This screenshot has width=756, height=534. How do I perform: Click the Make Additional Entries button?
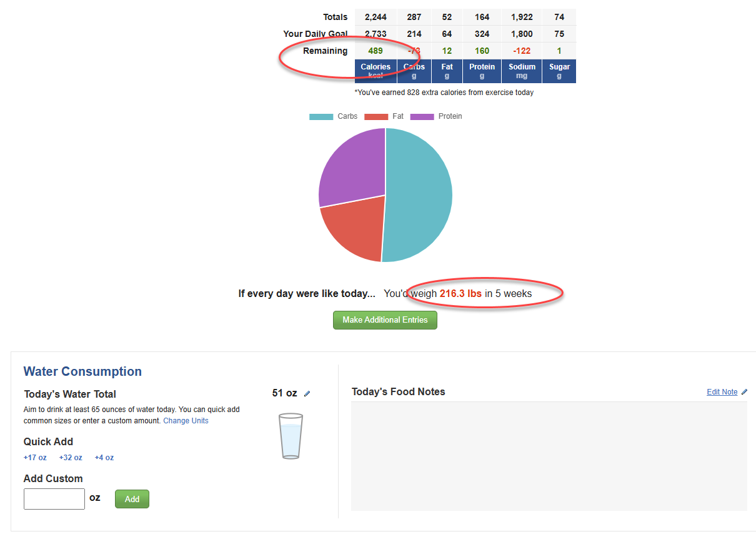click(x=385, y=320)
